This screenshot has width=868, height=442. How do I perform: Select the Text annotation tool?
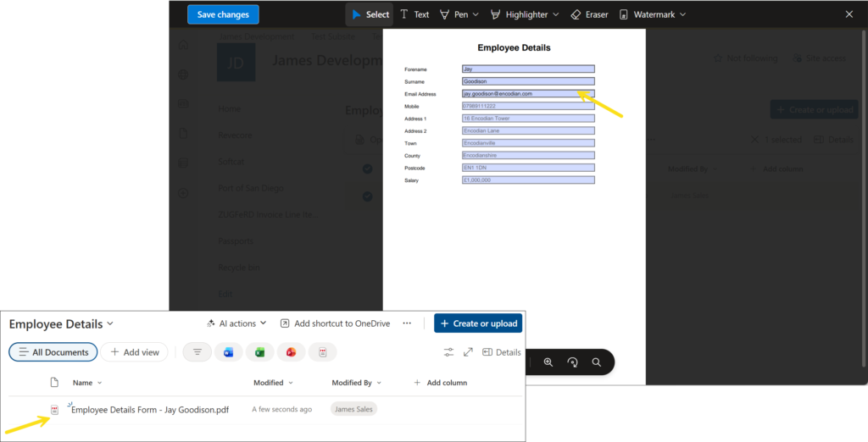[x=415, y=14]
